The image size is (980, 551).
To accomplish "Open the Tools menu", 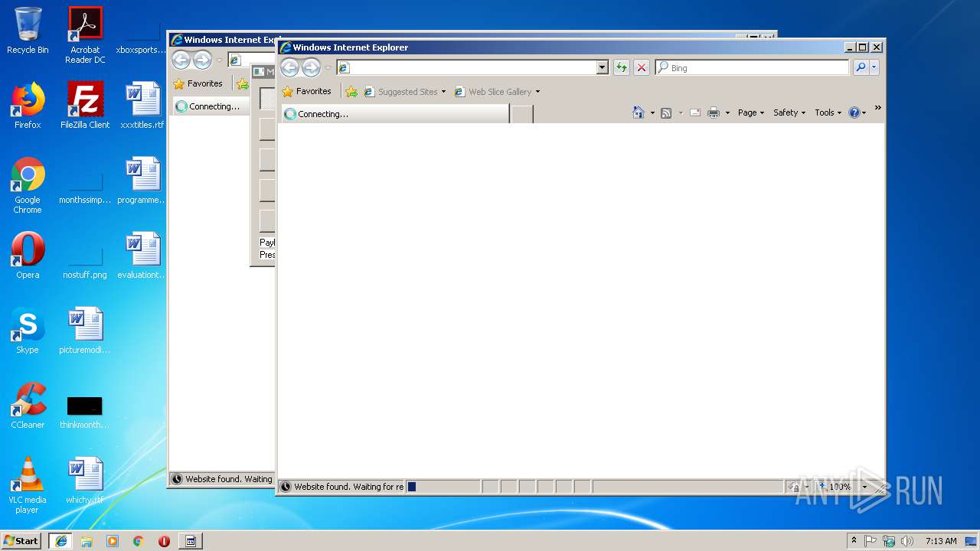I will coord(828,112).
